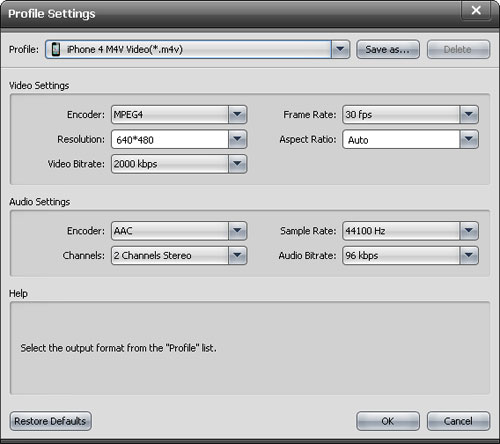Expand the Resolution dropdown arrow
Viewport: 500px width, 444px height.
[x=237, y=139]
